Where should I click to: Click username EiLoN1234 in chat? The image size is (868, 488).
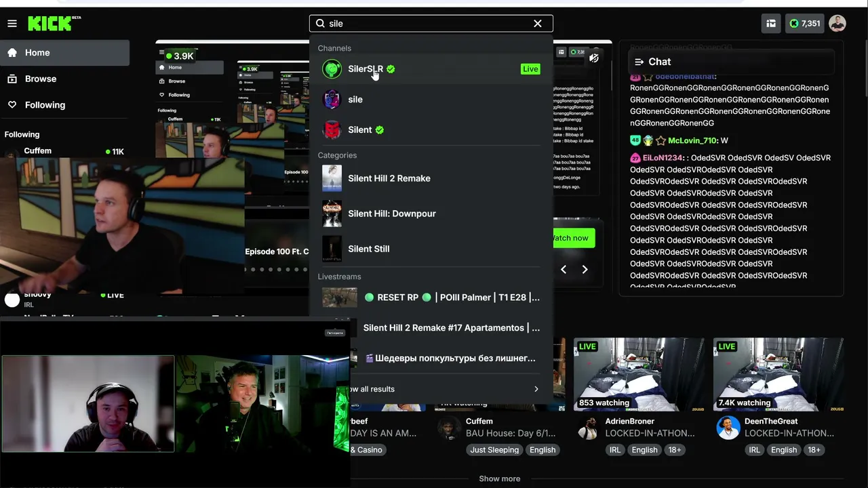click(663, 158)
